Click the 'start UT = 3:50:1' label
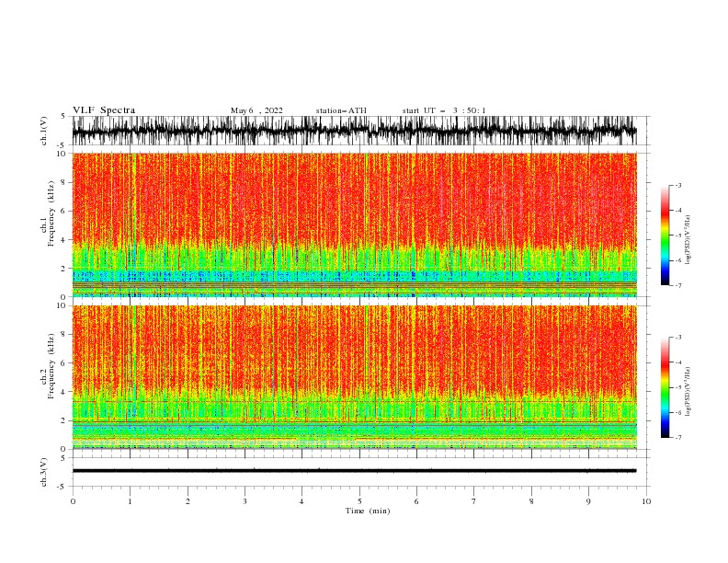Screen dimensions: 728x563 [444, 110]
